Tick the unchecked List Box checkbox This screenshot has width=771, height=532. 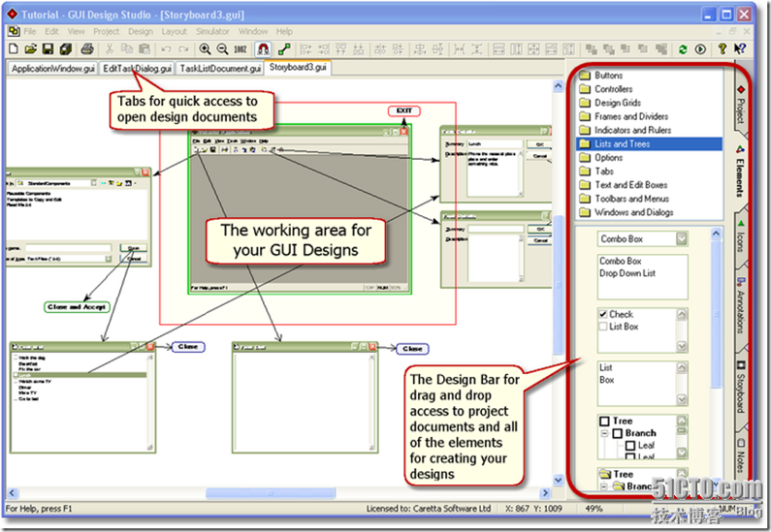tap(603, 327)
